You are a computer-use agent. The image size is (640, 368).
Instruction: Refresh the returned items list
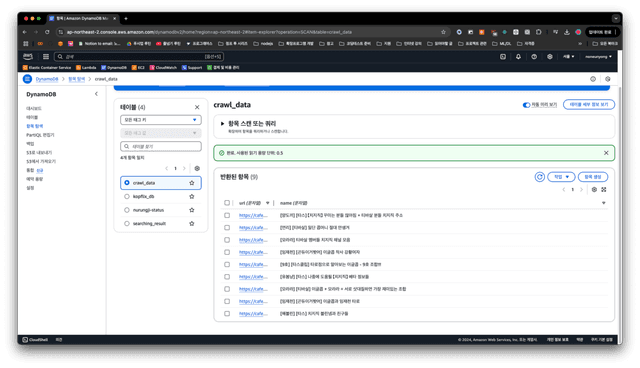[x=540, y=177]
